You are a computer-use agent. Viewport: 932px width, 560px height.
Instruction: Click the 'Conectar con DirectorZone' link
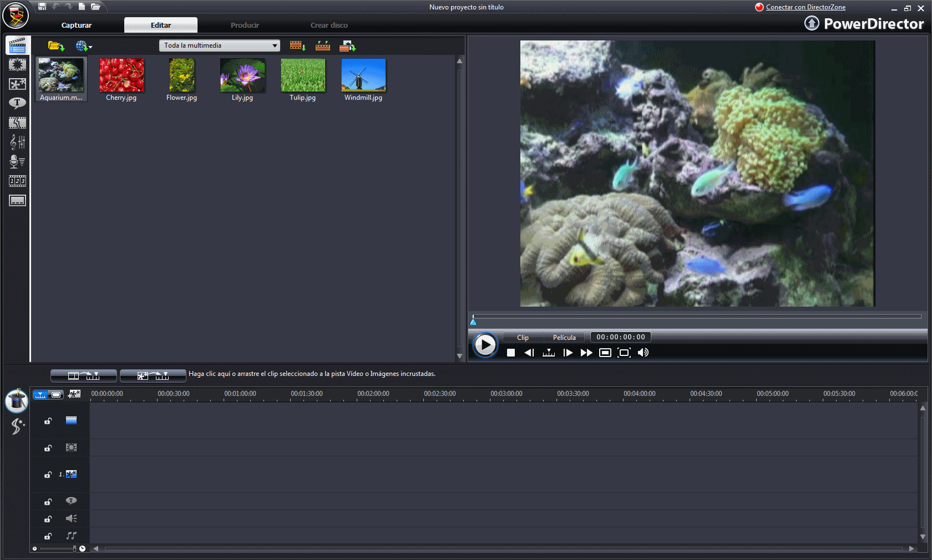806,7
